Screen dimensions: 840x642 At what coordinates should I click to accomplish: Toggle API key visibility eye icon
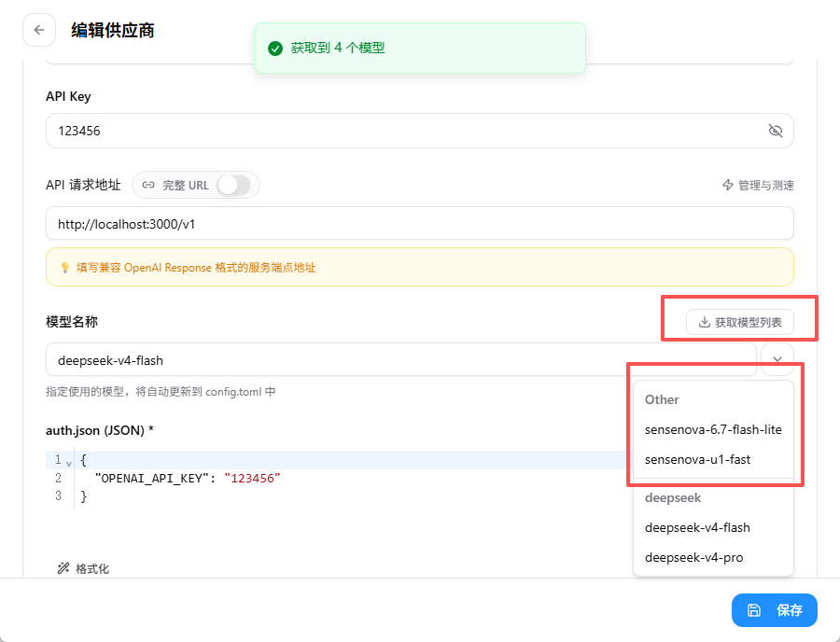coord(776,131)
